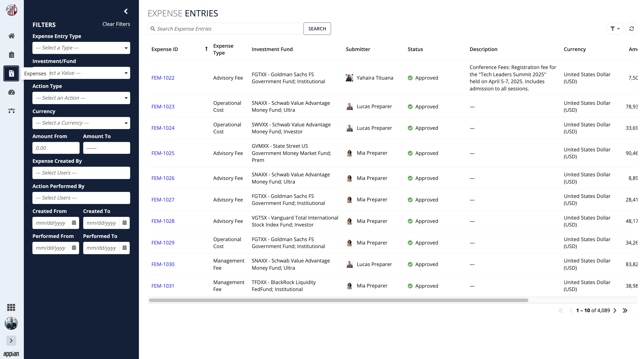Open the workflow nodes icon in sidebar
644x359 pixels.
coord(11,111)
